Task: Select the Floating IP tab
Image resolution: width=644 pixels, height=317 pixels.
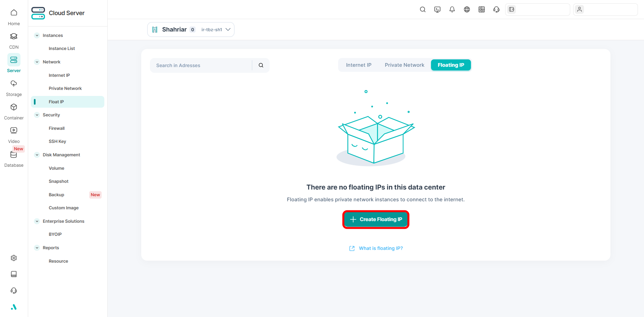Action: pos(451,65)
